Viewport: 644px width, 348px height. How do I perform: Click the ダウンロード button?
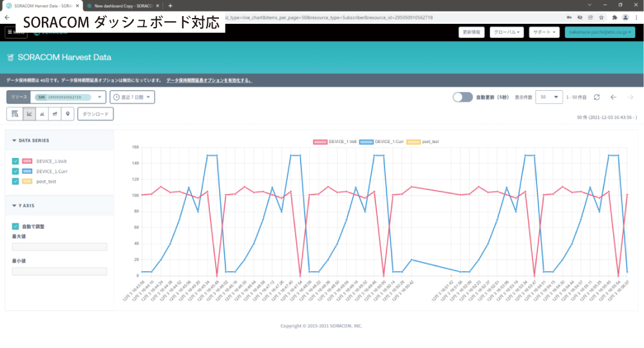(95, 114)
